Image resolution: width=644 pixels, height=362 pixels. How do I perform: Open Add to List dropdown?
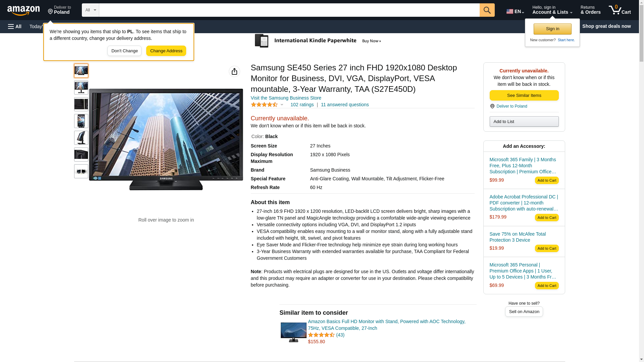click(x=524, y=121)
